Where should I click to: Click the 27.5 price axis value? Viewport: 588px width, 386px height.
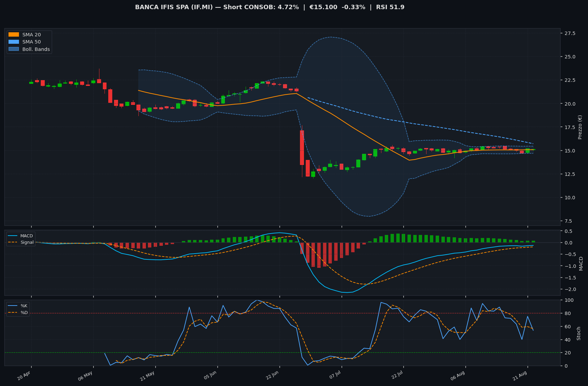click(569, 33)
